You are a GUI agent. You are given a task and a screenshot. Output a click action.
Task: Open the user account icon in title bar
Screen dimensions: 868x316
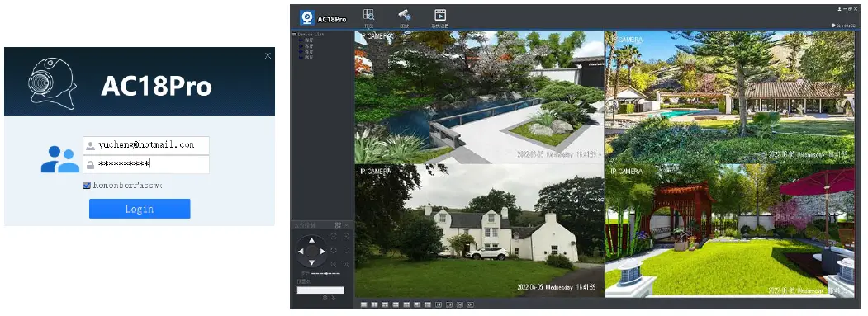839,9
